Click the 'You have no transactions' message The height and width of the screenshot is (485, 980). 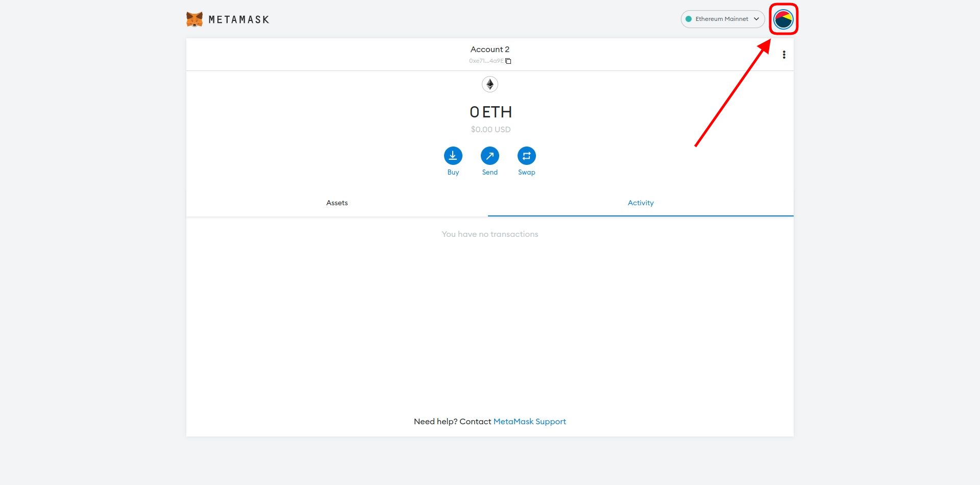[490, 234]
